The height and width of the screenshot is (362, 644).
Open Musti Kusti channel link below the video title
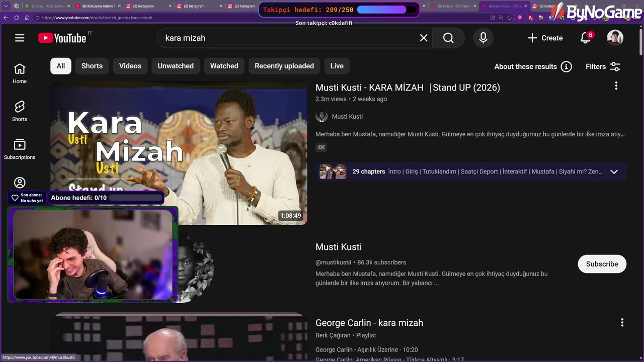point(347,116)
